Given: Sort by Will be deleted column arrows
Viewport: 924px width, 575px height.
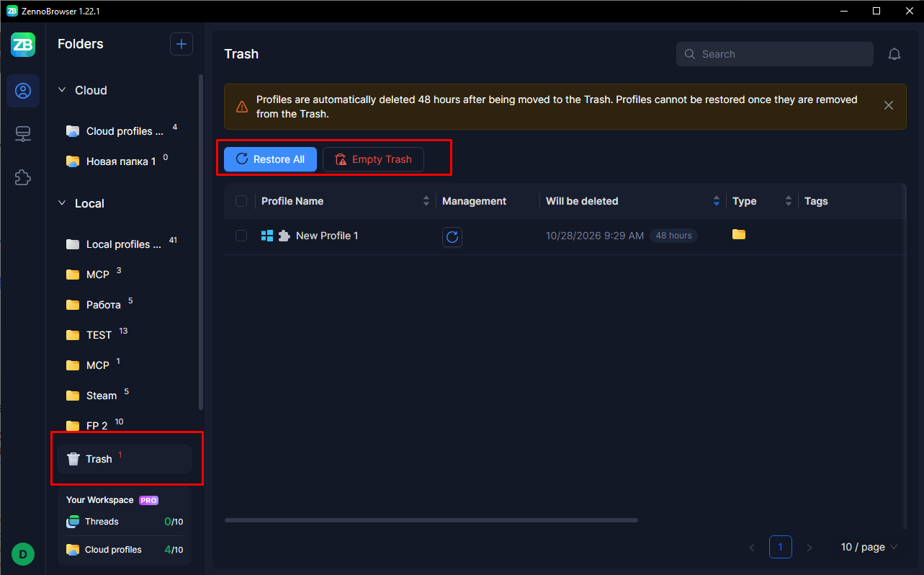Looking at the screenshot, I should [716, 201].
